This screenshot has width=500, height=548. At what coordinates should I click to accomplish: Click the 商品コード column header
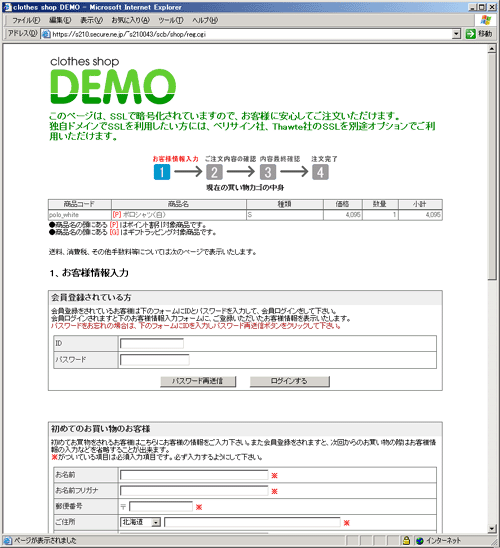(80, 204)
